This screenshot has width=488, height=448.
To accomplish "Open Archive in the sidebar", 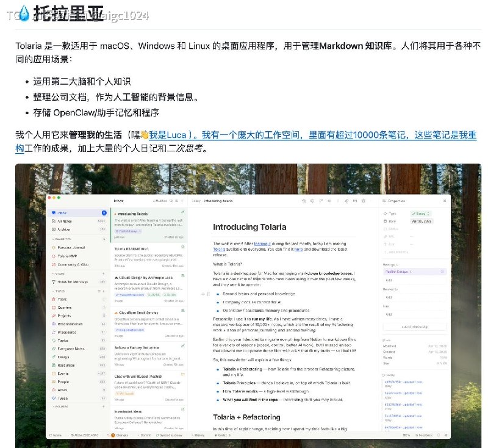I will (x=79, y=229).
